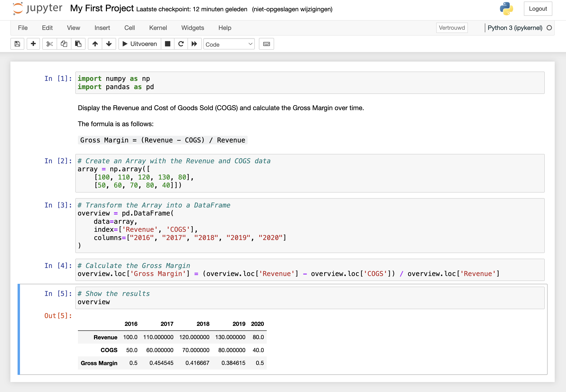Open the cell type Code dropdown
This screenshot has height=392, width=566.
pyautogui.click(x=229, y=44)
